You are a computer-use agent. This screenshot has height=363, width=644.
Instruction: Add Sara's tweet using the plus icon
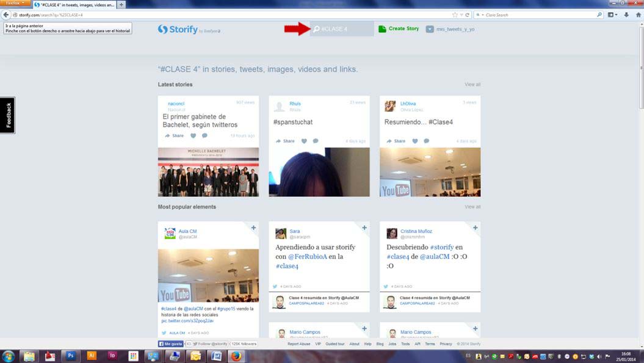coord(364,228)
